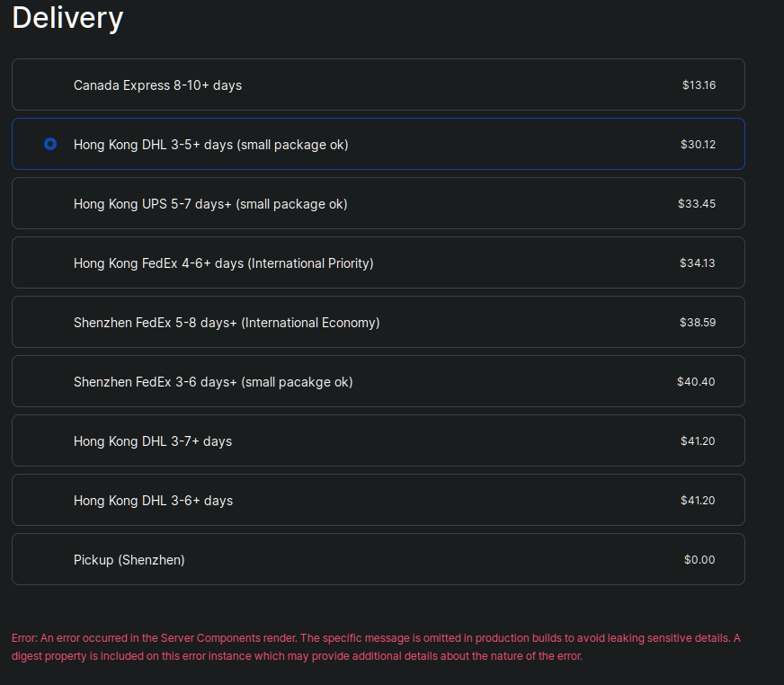Choose Pickup (Shenzhen) free delivery option

point(378,559)
